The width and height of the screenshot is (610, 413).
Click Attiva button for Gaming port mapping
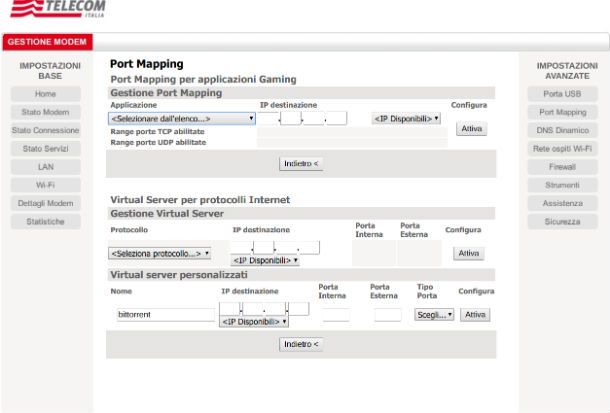472,128
